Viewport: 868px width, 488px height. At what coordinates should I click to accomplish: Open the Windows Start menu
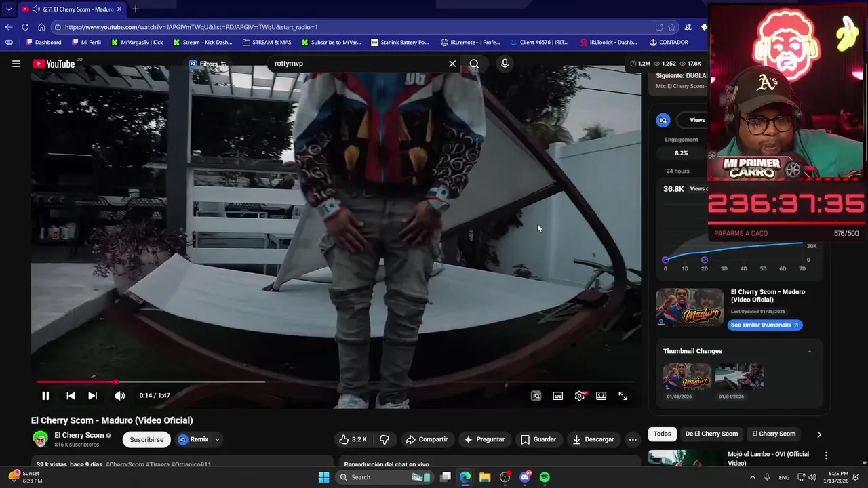pos(324,477)
